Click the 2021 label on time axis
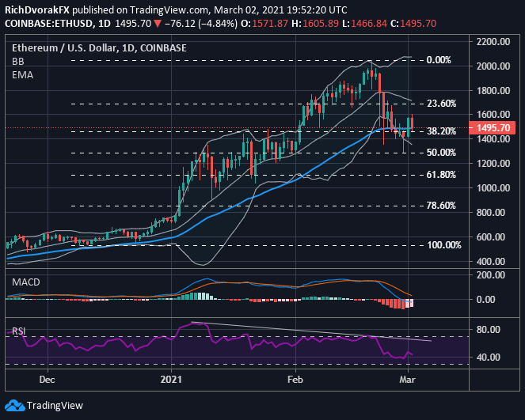 pos(171,380)
